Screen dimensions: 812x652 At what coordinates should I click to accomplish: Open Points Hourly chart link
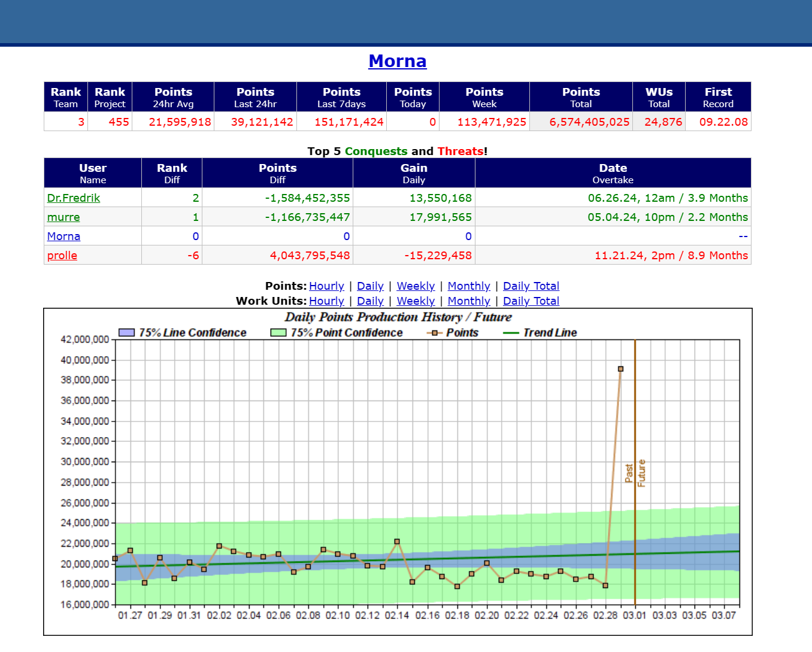326,286
